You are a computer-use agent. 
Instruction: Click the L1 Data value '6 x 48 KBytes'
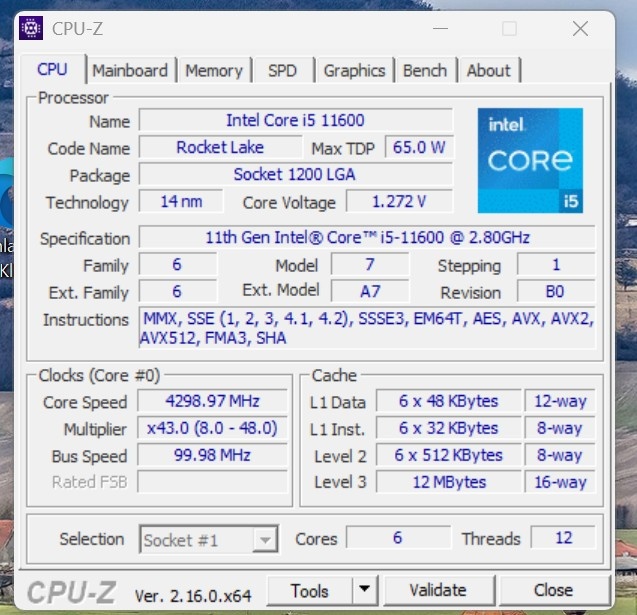pos(448,401)
